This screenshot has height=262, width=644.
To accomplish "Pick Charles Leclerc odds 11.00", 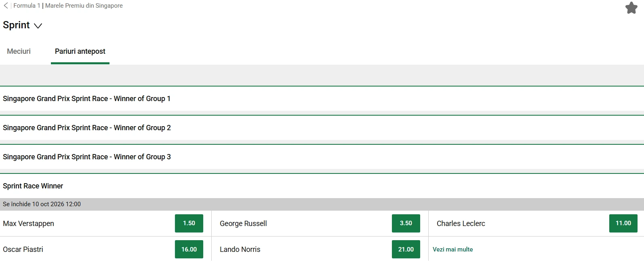I will tap(623, 223).
